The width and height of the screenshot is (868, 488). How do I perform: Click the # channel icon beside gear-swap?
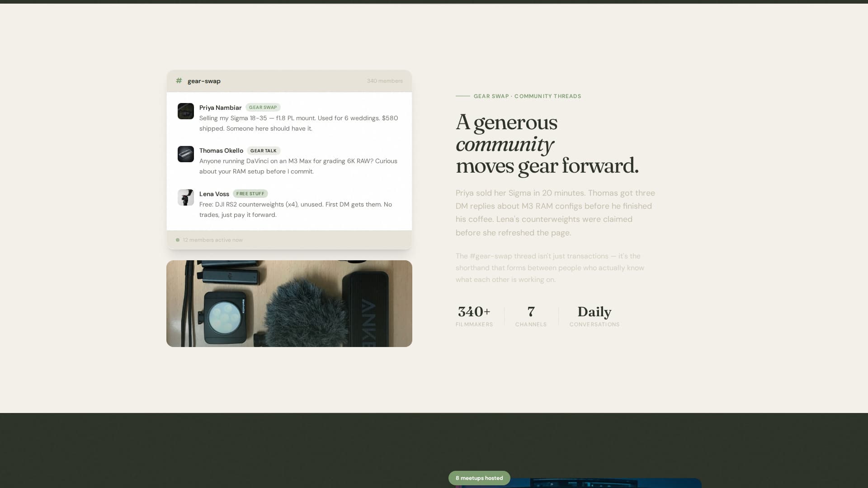point(179,81)
